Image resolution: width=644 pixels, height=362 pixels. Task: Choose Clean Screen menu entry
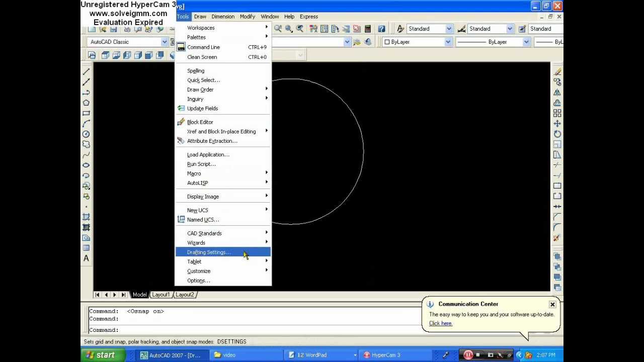[x=223, y=57]
